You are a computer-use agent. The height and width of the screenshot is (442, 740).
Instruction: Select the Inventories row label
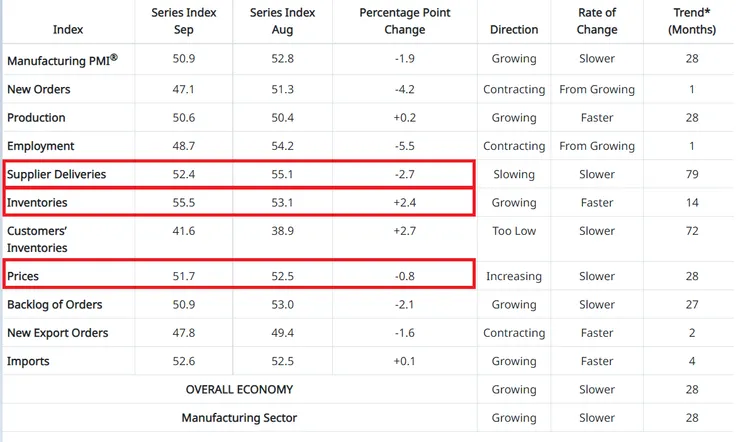click(x=37, y=203)
